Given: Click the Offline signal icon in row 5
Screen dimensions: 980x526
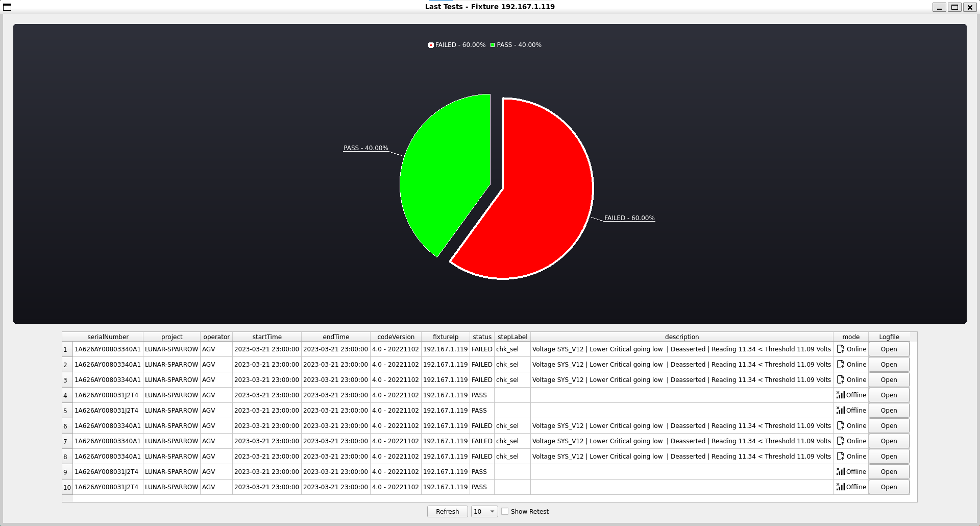Looking at the screenshot, I should click(x=840, y=411).
